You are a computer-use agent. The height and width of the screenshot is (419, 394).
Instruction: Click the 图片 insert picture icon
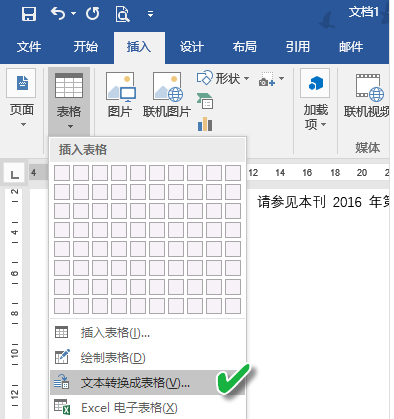120,87
